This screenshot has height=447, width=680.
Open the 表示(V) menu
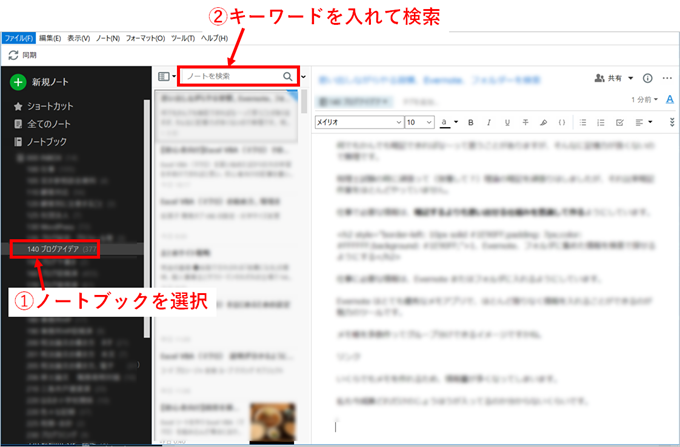(x=78, y=38)
